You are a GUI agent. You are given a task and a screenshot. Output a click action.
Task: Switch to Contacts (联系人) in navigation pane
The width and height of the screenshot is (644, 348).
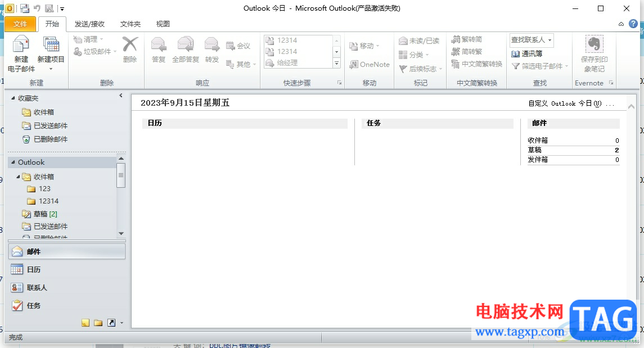(66, 288)
